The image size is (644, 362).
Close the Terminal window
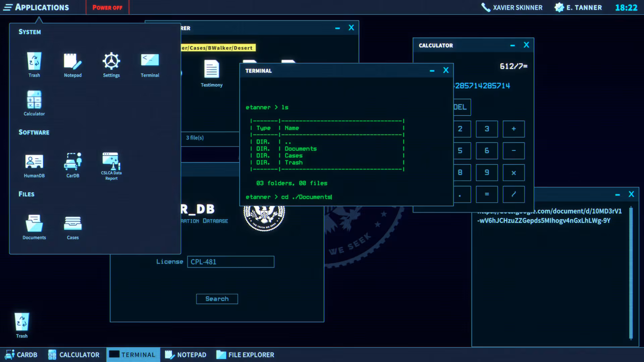446,70
